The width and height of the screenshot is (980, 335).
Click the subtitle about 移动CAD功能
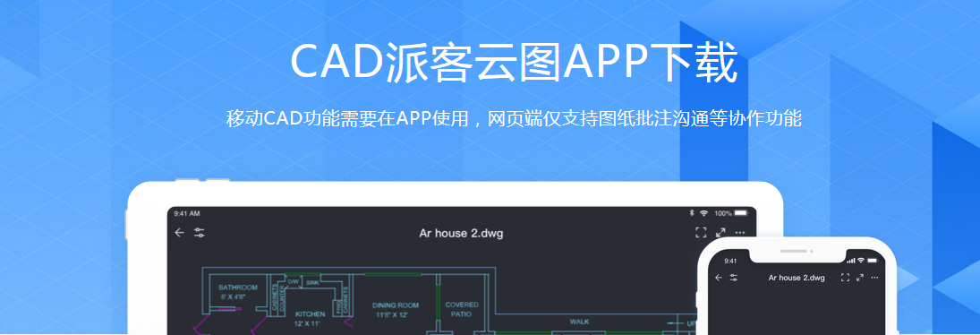[x=514, y=118]
